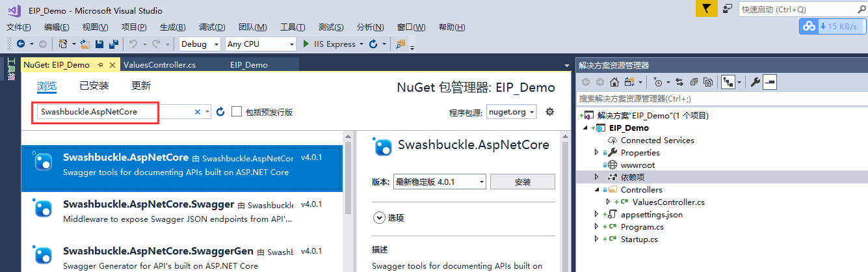This screenshot has width=868, height=272.
Task: Toggle the nested view button in Solution Explorer
Action: tap(729, 82)
